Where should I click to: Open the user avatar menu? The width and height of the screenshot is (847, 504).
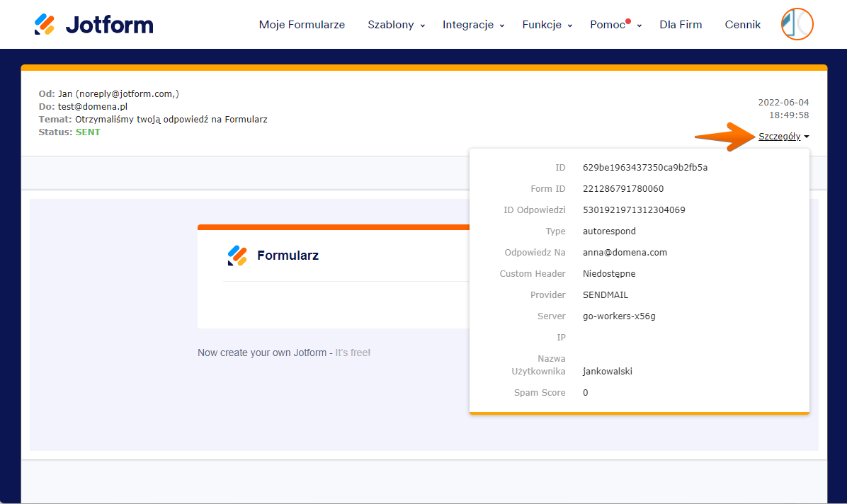coord(797,24)
